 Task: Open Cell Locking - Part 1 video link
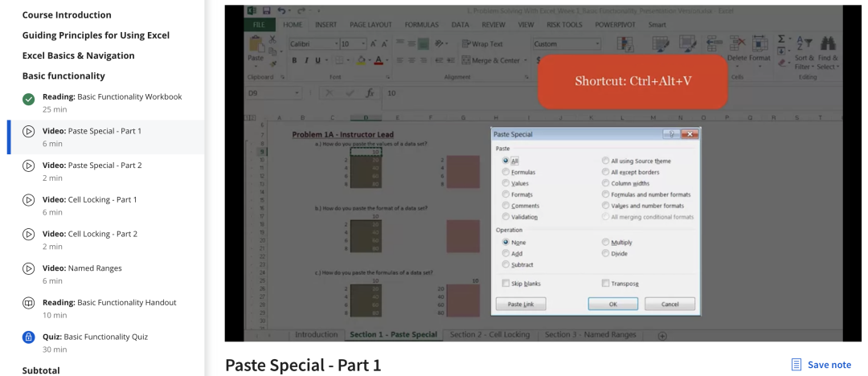(101, 199)
